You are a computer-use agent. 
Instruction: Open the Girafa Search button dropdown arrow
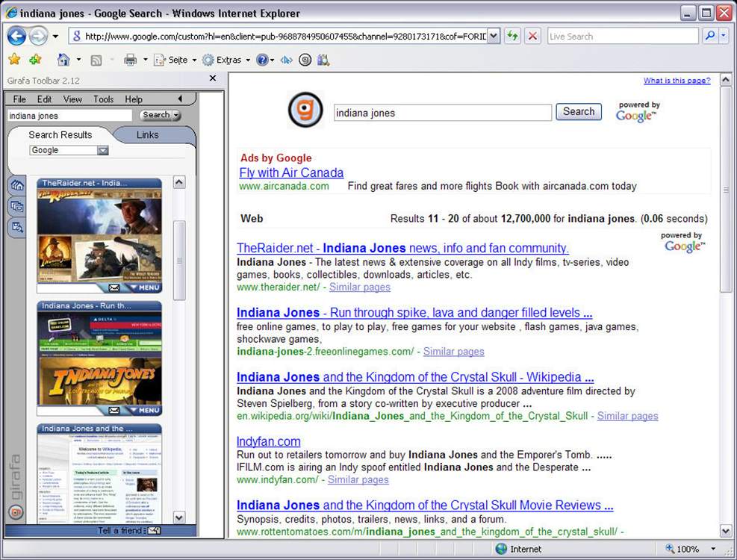(176, 115)
